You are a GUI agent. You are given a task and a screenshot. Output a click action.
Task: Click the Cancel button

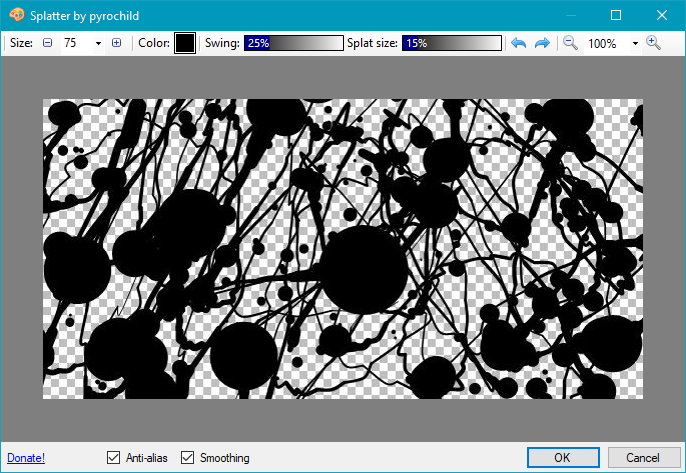[643, 458]
